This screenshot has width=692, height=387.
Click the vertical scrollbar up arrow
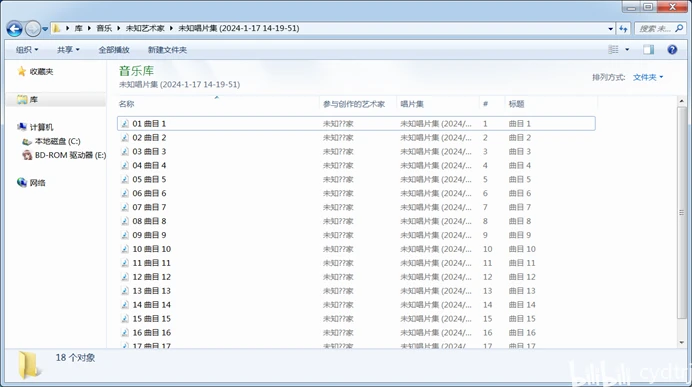click(682, 101)
